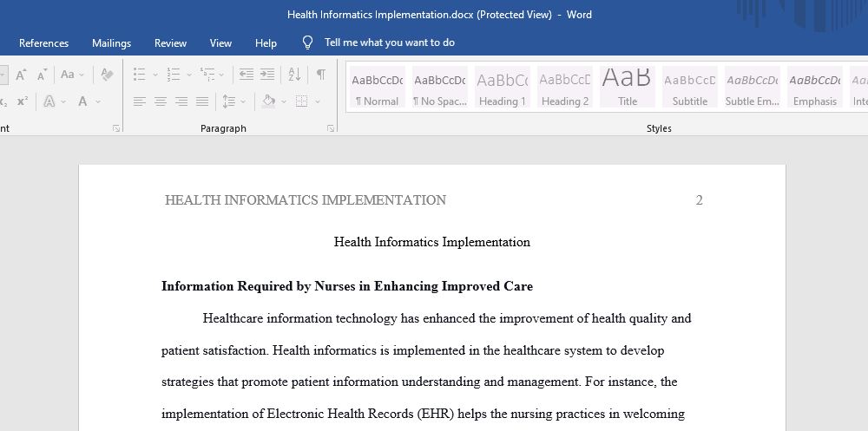Click the Multilevel List icon
This screenshot has height=431, width=868.
[207, 74]
